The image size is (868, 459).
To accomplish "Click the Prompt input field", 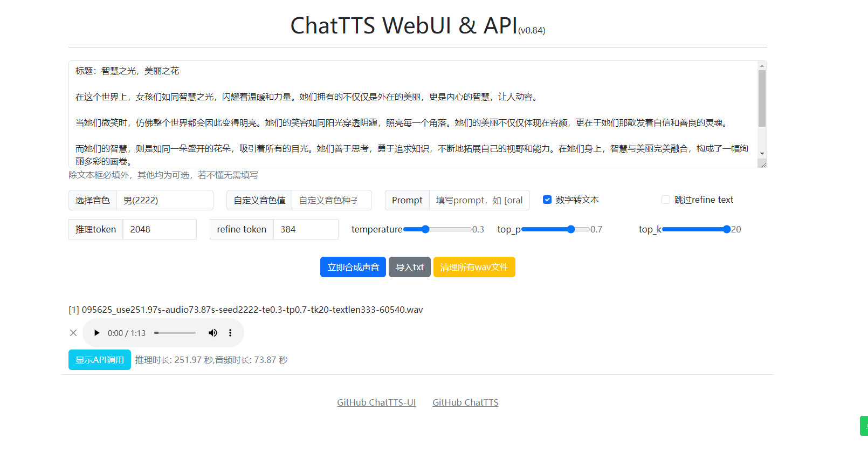I will click(479, 200).
